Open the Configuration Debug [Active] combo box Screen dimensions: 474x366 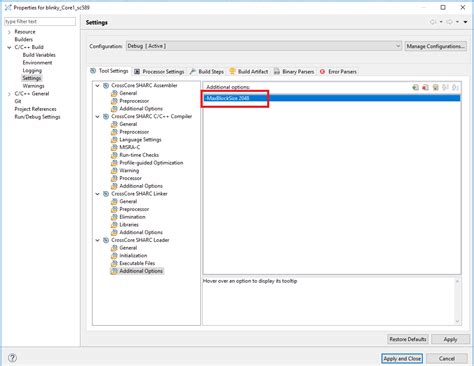point(264,46)
